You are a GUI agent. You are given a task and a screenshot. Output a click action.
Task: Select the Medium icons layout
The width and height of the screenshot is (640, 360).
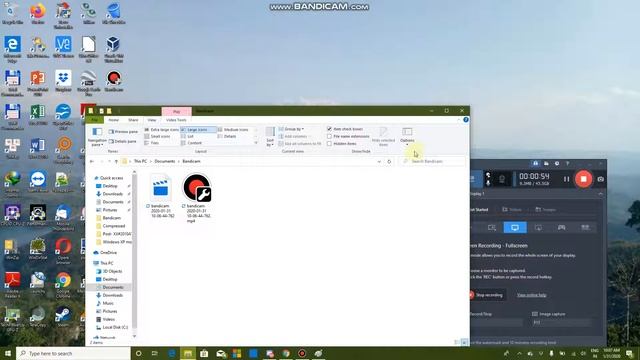(233, 129)
